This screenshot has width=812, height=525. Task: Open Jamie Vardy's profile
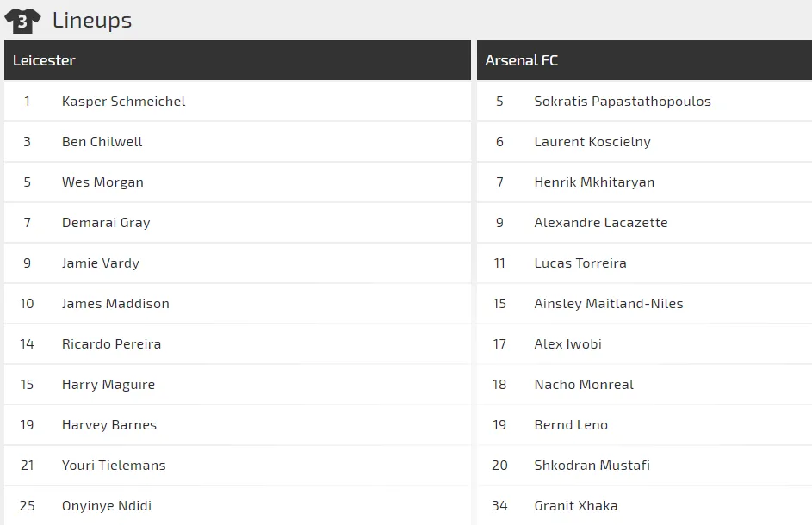[x=100, y=263]
